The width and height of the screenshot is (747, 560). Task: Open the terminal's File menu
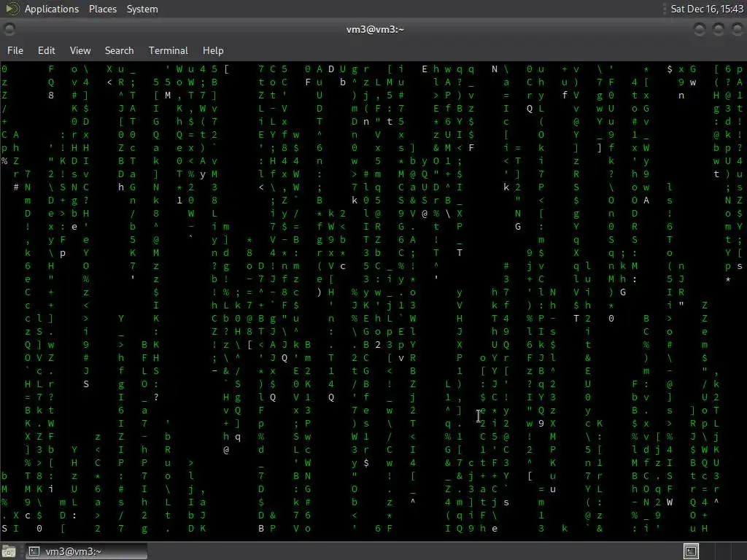click(x=15, y=50)
